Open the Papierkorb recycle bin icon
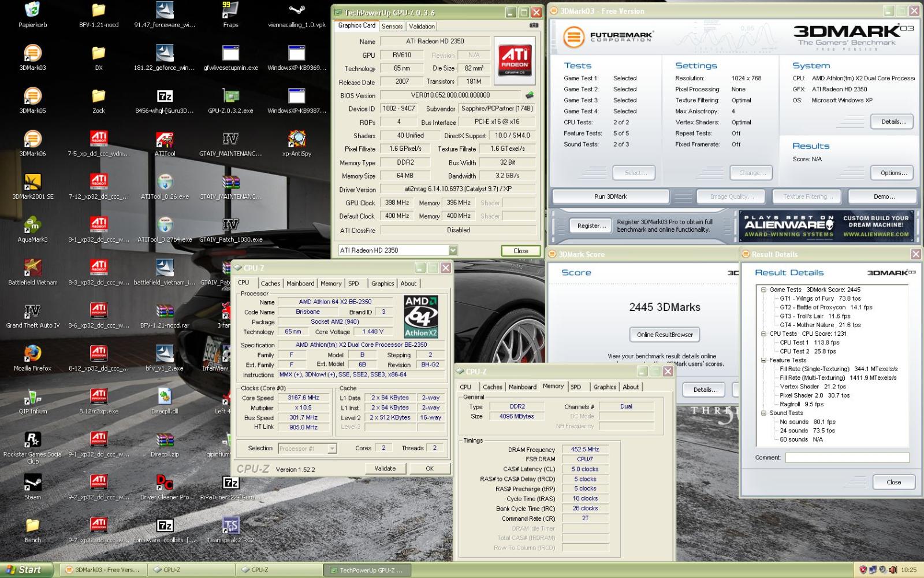The image size is (924, 578). [x=32, y=14]
